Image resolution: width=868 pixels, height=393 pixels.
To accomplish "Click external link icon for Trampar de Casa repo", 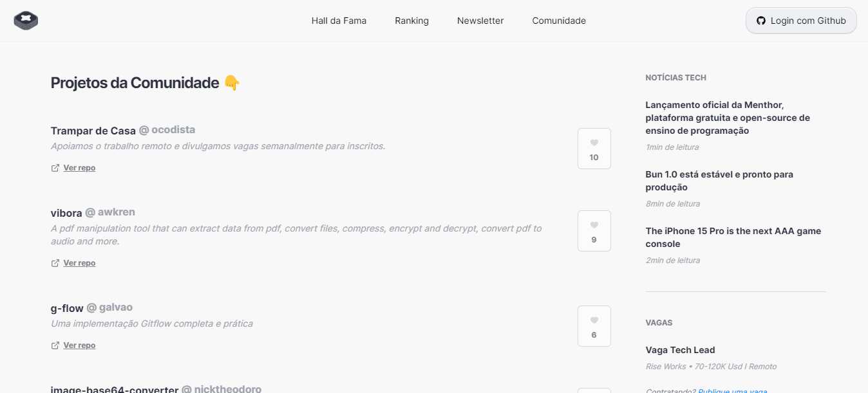I will click(55, 168).
